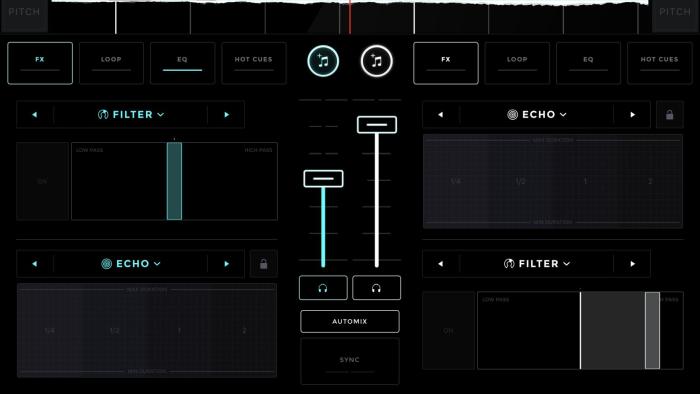
Task: Switch to the right deck LOOP tab
Action: (x=517, y=63)
